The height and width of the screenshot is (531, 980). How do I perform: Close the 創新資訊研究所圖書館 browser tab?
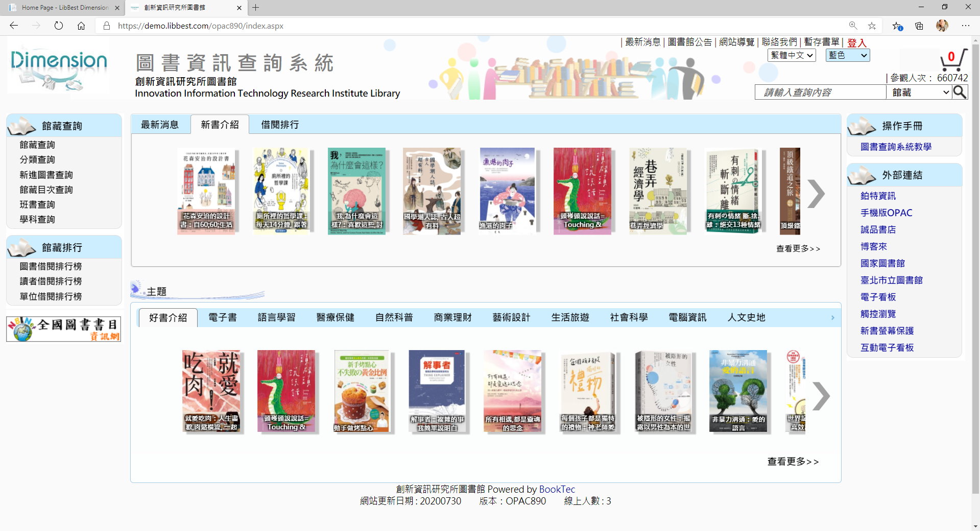click(x=239, y=8)
